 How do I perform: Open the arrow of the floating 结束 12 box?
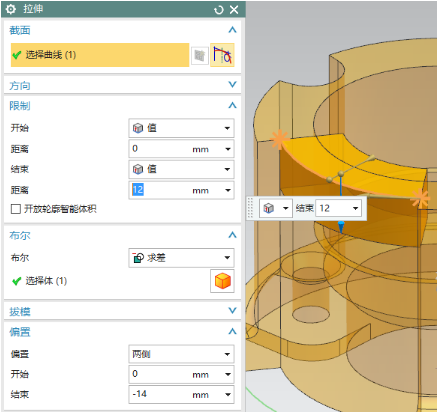pos(356,208)
